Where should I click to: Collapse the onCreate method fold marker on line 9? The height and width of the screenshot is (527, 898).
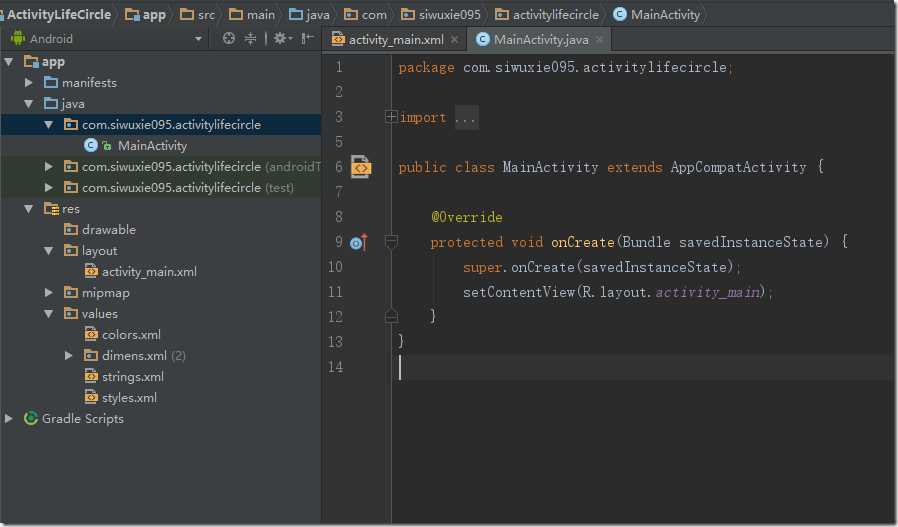(391, 242)
